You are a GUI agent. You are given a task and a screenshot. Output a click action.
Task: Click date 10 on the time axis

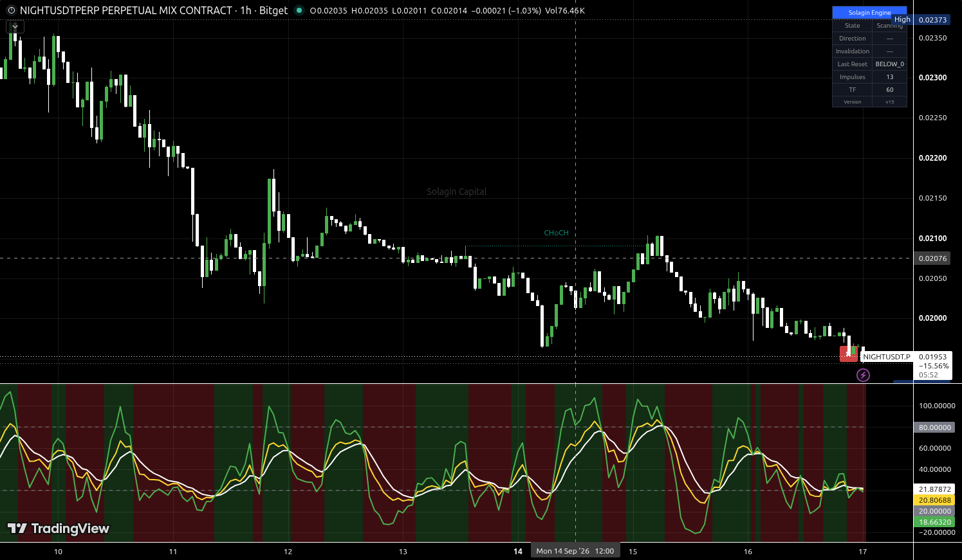[x=58, y=552]
